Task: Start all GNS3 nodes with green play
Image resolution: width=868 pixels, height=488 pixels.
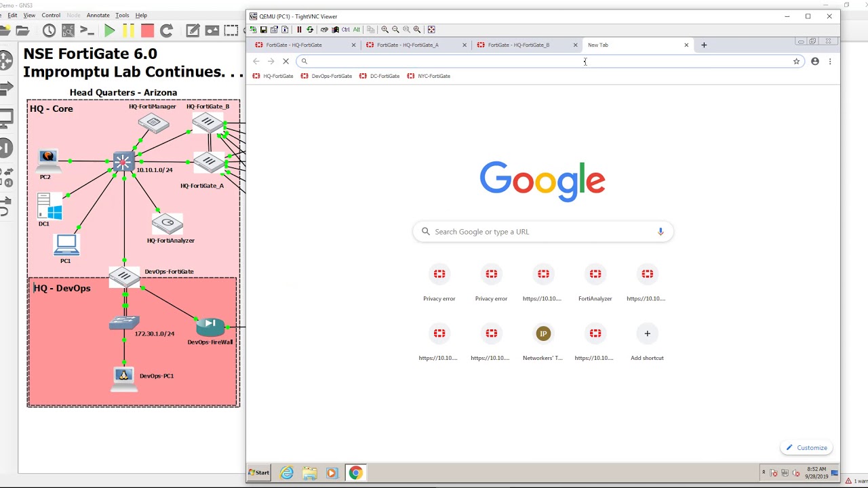Action: (109, 30)
